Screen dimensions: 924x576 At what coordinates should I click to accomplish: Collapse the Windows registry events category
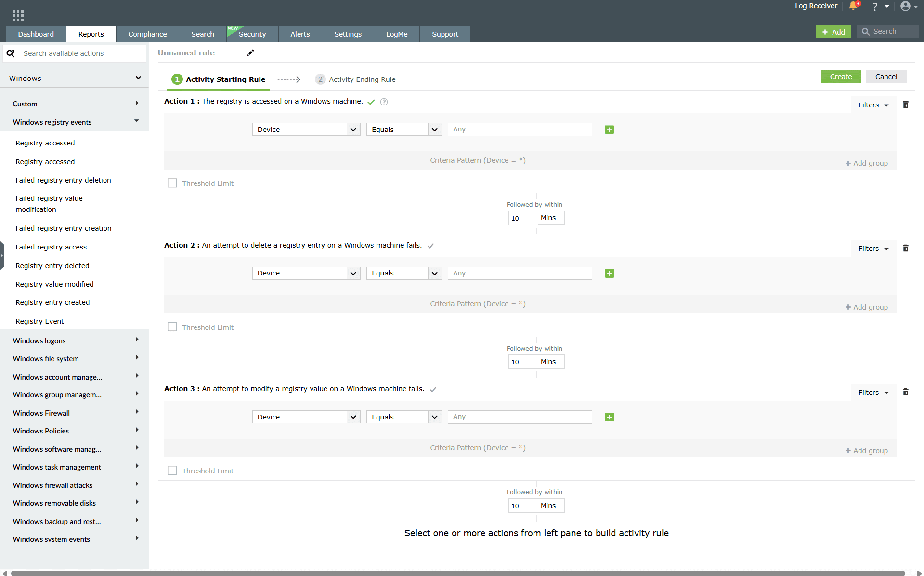pyautogui.click(x=137, y=121)
